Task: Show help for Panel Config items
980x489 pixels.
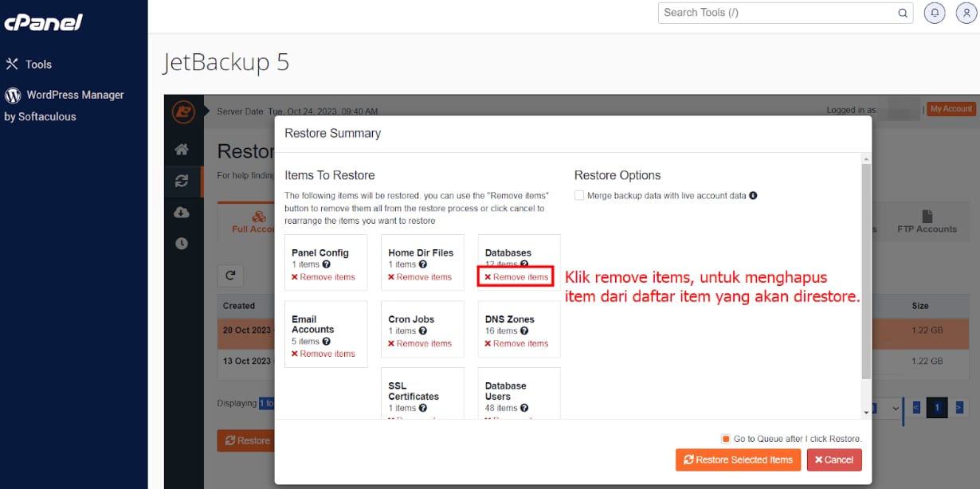Action: point(326,264)
